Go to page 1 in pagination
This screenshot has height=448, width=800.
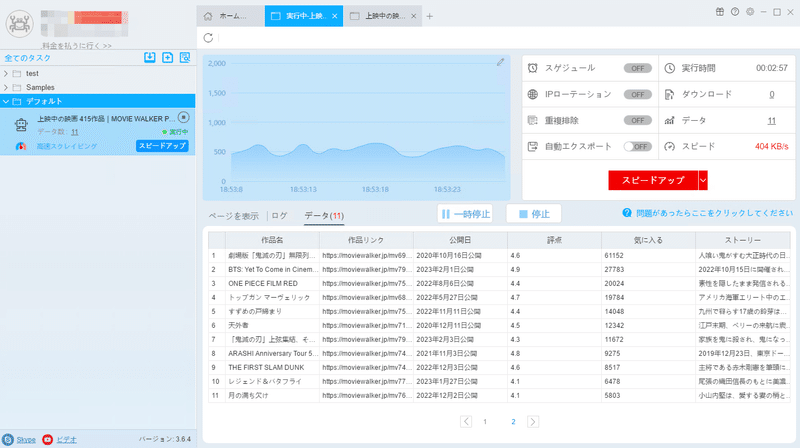pyautogui.click(x=485, y=421)
